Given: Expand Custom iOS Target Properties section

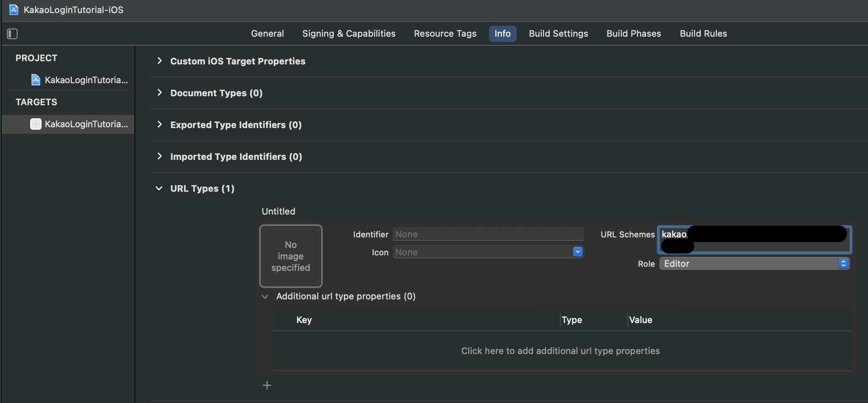Looking at the screenshot, I should (x=159, y=61).
